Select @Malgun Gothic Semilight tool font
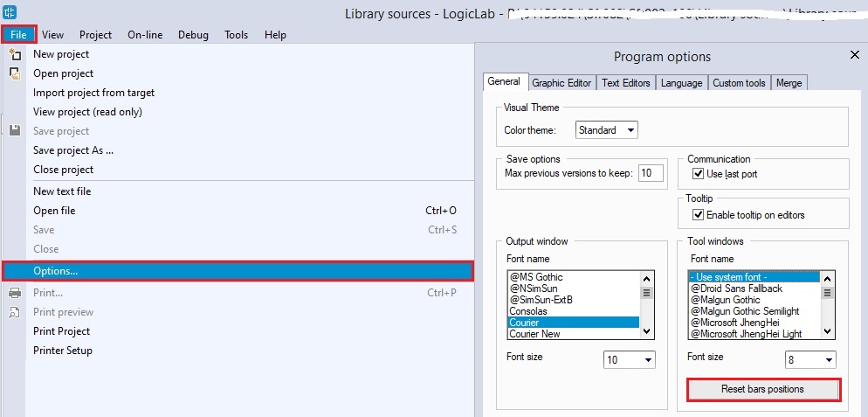Image resolution: width=868 pixels, height=417 pixels. [x=754, y=311]
